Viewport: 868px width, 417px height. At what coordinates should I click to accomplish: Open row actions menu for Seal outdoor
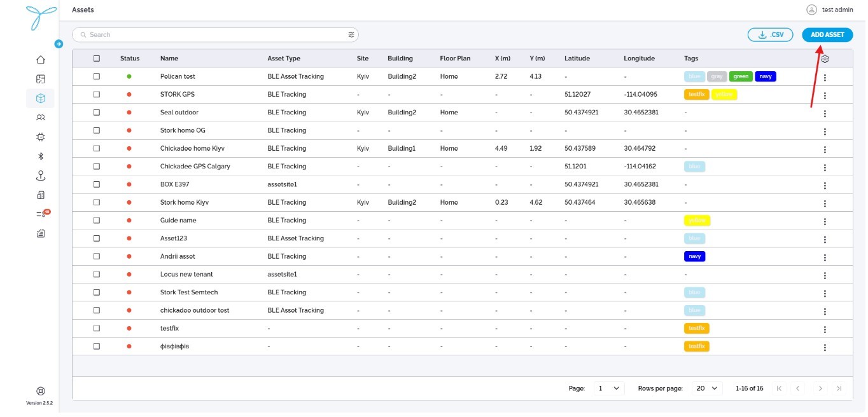[x=825, y=113]
